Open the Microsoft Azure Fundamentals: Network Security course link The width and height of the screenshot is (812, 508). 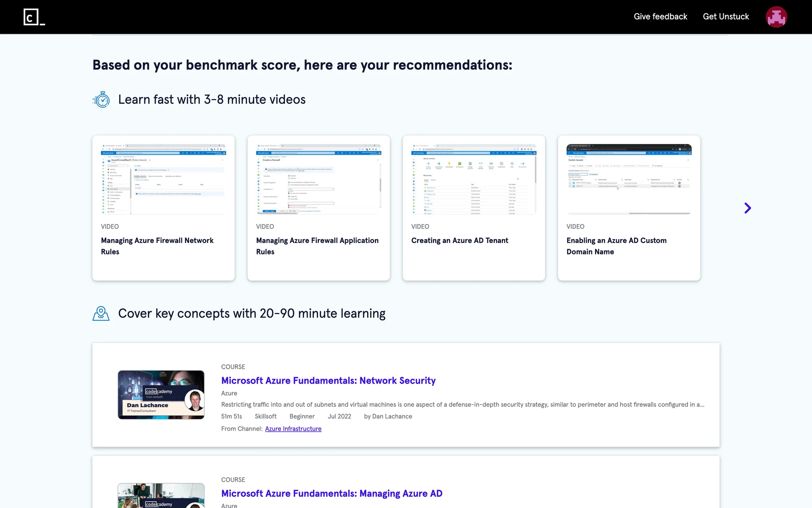point(328,381)
